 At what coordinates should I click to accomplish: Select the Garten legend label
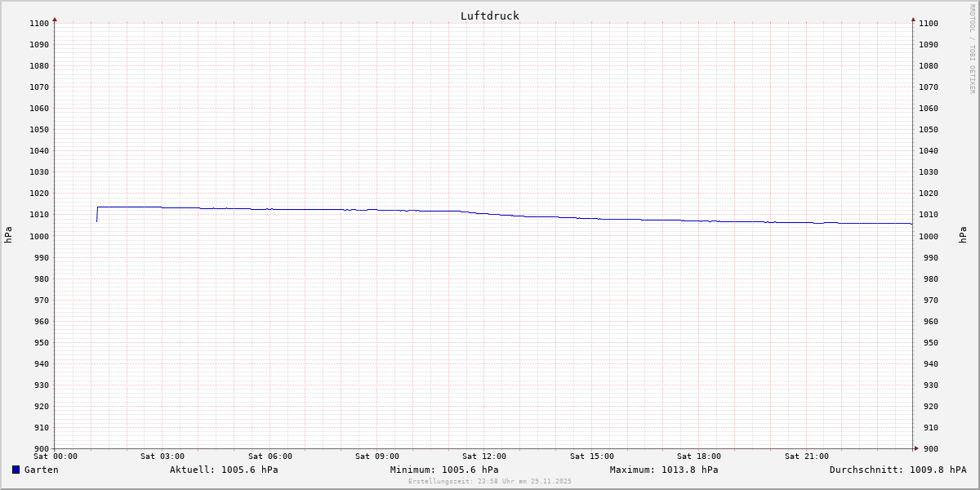(41, 470)
